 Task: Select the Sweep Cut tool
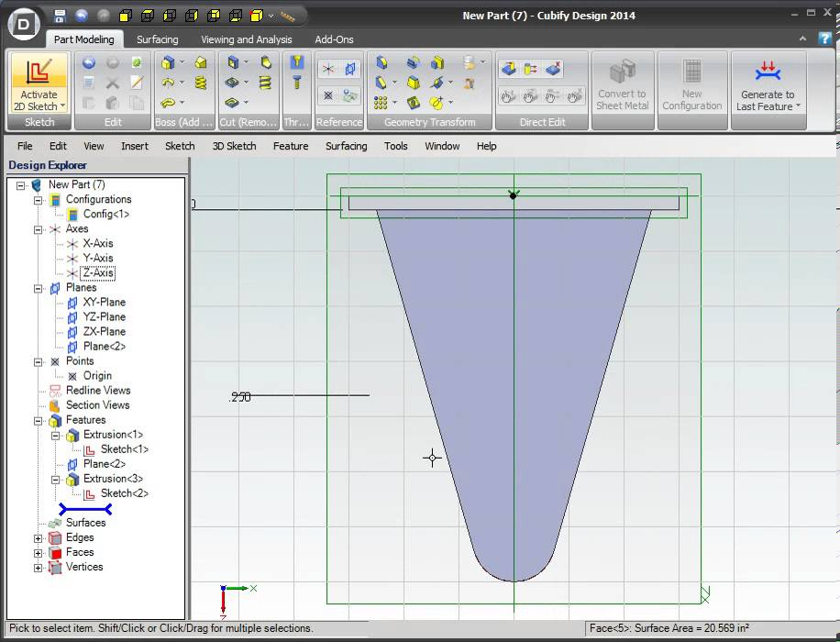pyautogui.click(x=232, y=103)
